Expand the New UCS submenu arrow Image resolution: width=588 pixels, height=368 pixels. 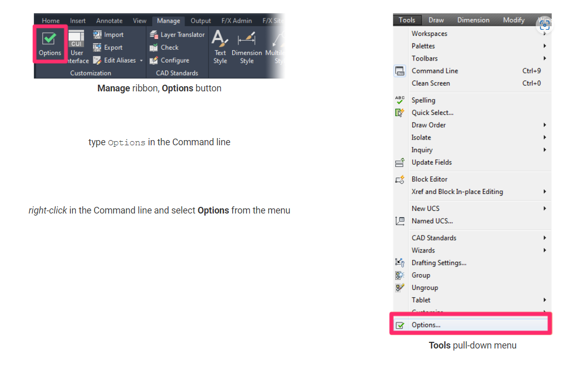(x=544, y=208)
